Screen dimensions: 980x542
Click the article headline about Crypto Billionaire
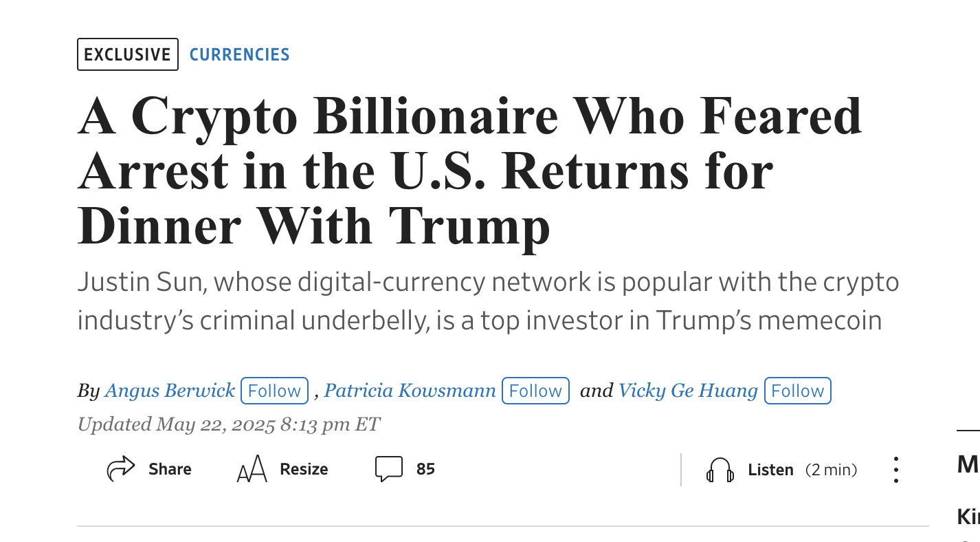469,171
